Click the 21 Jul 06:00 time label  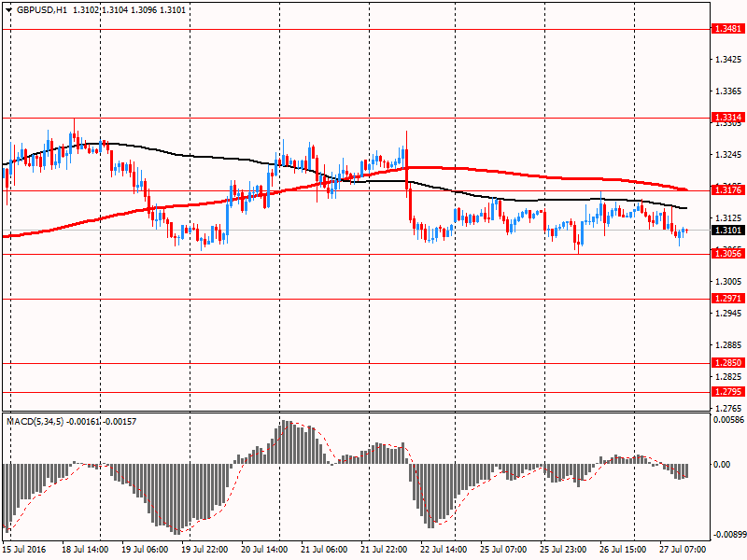[x=324, y=550]
